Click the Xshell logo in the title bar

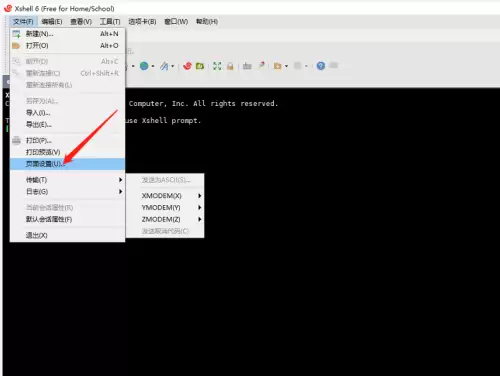[8, 8]
